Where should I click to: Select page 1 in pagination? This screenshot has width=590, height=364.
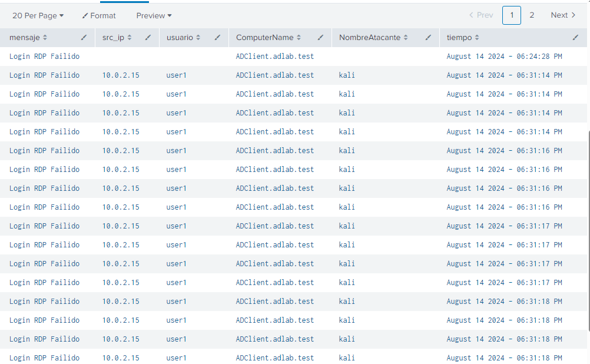pyautogui.click(x=512, y=15)
